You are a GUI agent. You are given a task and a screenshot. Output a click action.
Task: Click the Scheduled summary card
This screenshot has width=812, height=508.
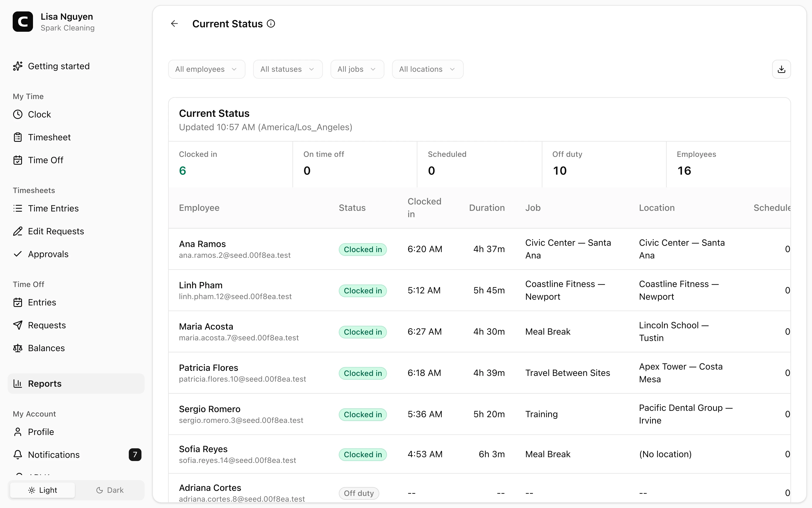[480, 164]
